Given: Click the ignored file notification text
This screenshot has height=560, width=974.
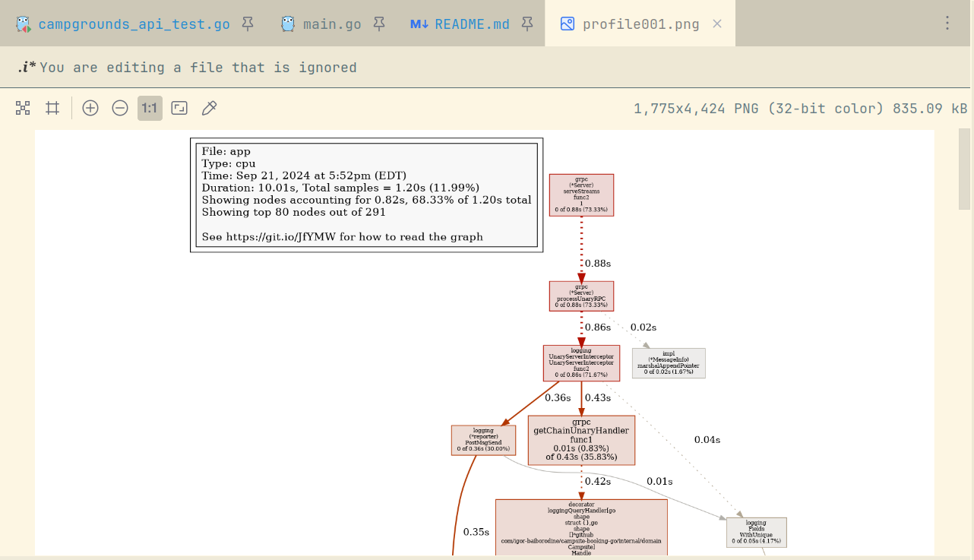Looking at the screenshot, I should [x=198, y=68].
